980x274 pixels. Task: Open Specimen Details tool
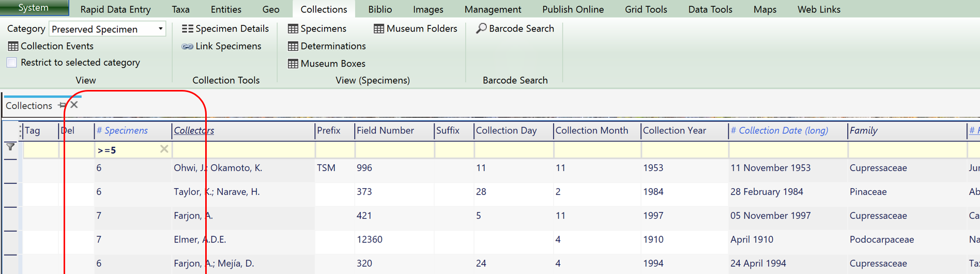(232, 28)
